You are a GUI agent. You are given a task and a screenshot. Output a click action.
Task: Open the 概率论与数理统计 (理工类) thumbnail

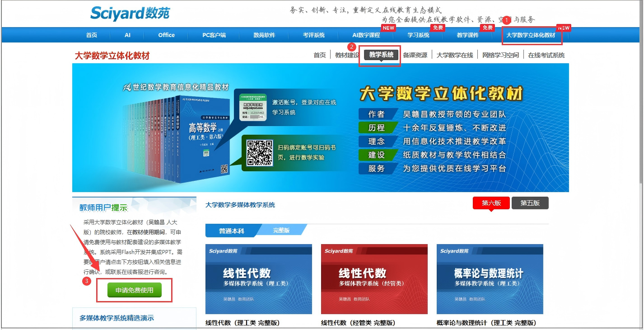pos(490,279)
